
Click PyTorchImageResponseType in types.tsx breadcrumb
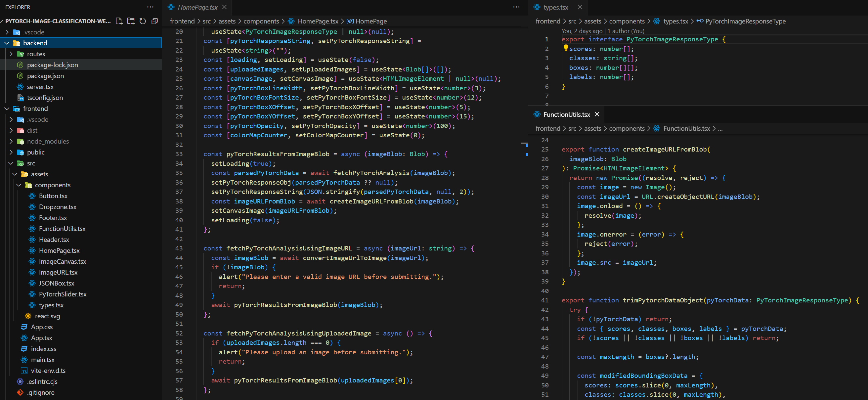click(745, 21)
